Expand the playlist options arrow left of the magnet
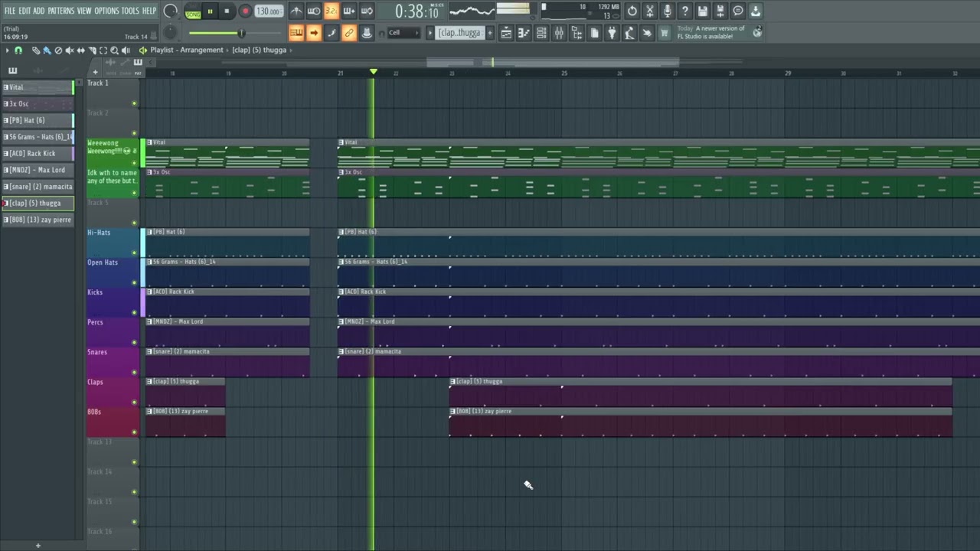The width and height of the screenshot is (980, 551). pyautogui.click(x=7, y=51)
